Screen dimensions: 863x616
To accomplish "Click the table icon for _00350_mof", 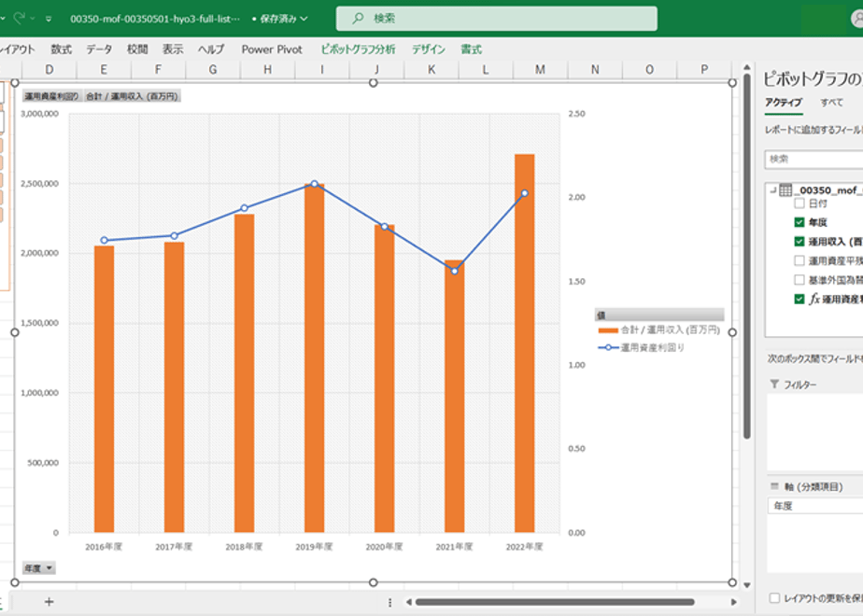I will point(785,190).
